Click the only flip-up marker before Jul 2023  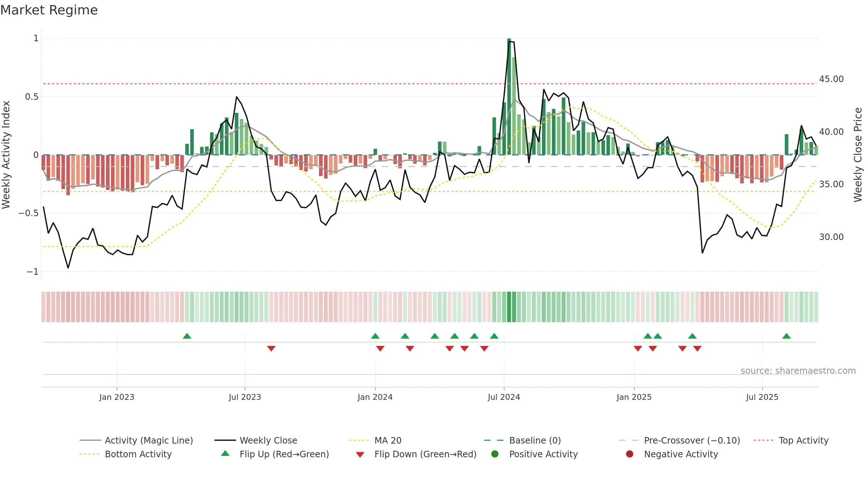point(187,336)
